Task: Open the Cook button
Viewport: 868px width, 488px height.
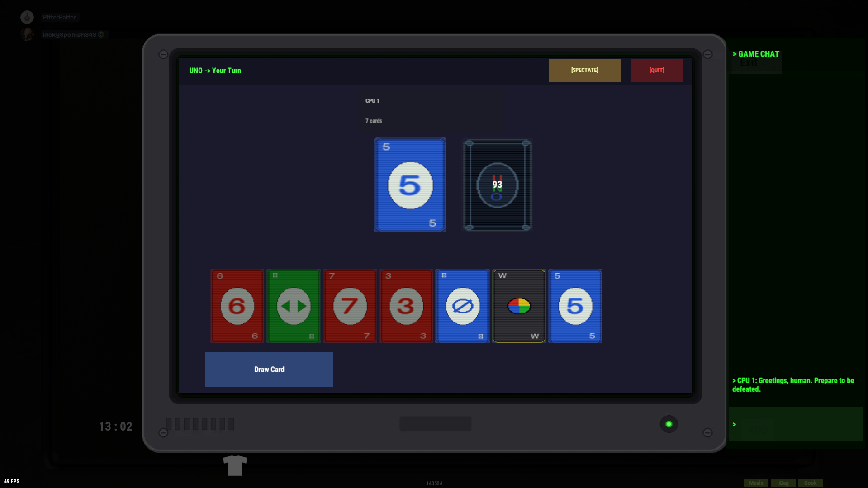Action: [x=810, y=483]
